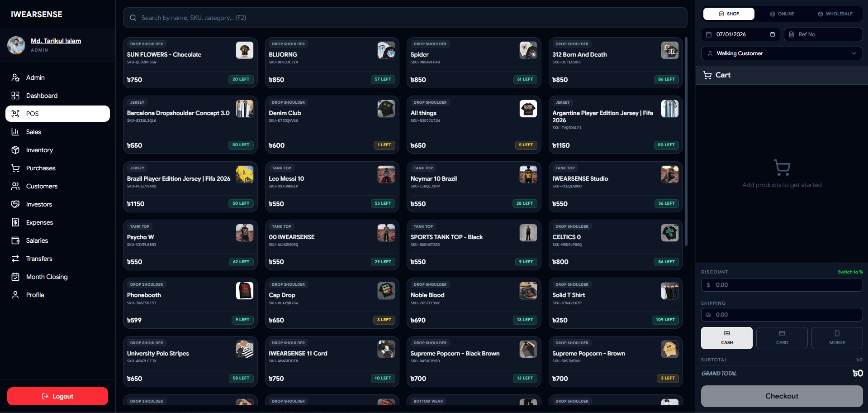Add Leo Messi 10 tank top
The width and height of the screenshot is (868, 413).
(332, 187)
